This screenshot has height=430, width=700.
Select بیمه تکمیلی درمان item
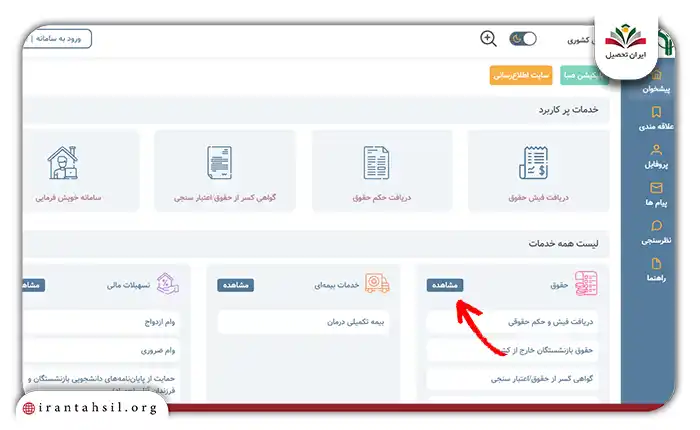303,322
